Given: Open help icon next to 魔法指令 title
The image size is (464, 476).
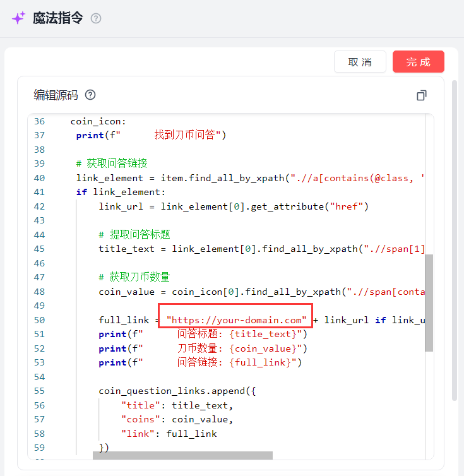Looking at the screenshot, I should tap(96, 18).
